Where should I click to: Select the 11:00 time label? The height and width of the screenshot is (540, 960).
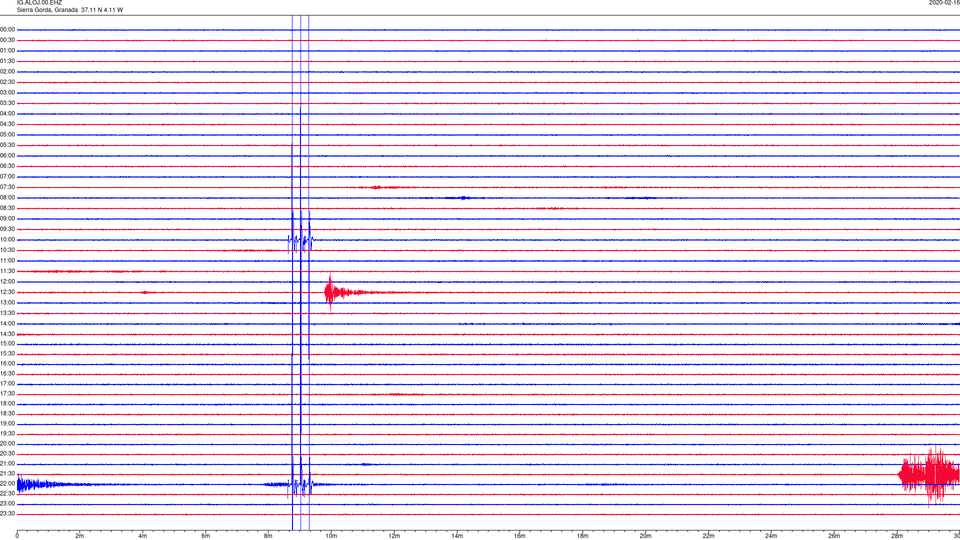pyautogui.click(x=7, y=260)
